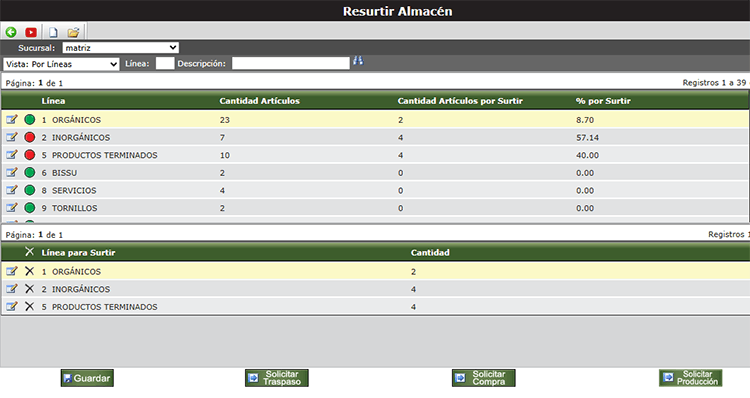Click the Solicitar Traspaso button
The width and height of the screenshot is (750, 398).
click(276, 378)
